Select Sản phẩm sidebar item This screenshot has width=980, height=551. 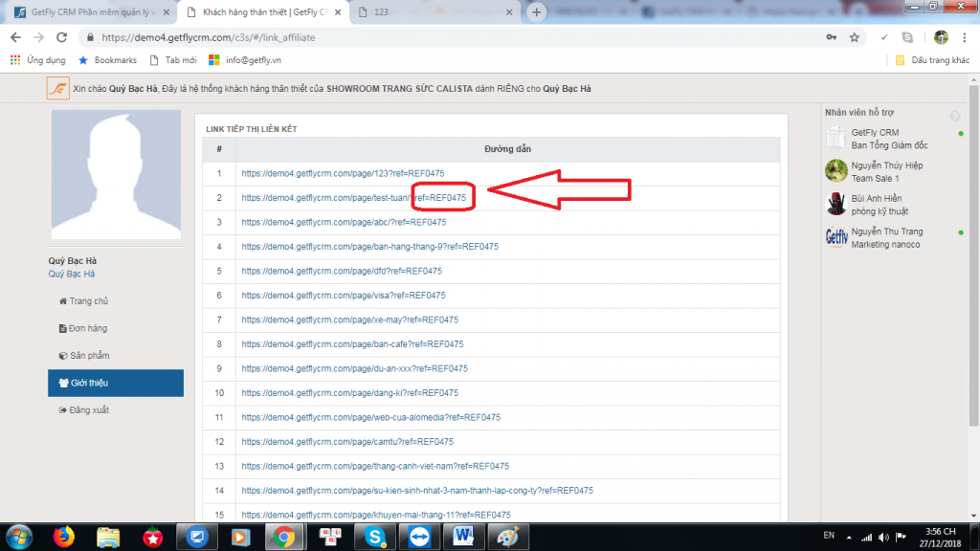[89, 356]
